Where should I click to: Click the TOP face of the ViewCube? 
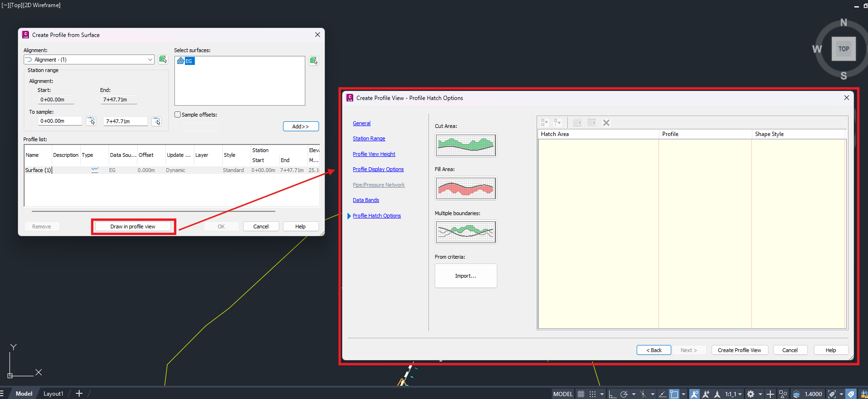click(x=843, y=49)
